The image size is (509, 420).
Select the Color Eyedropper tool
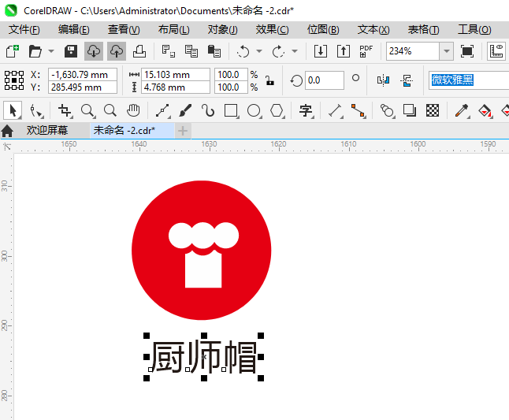462,110
